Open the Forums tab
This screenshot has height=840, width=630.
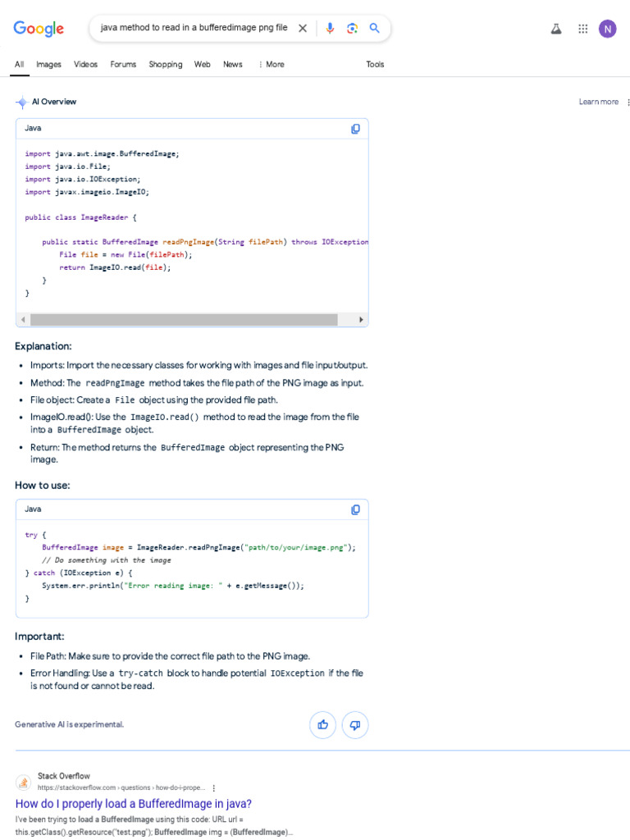tap(123, 64)
